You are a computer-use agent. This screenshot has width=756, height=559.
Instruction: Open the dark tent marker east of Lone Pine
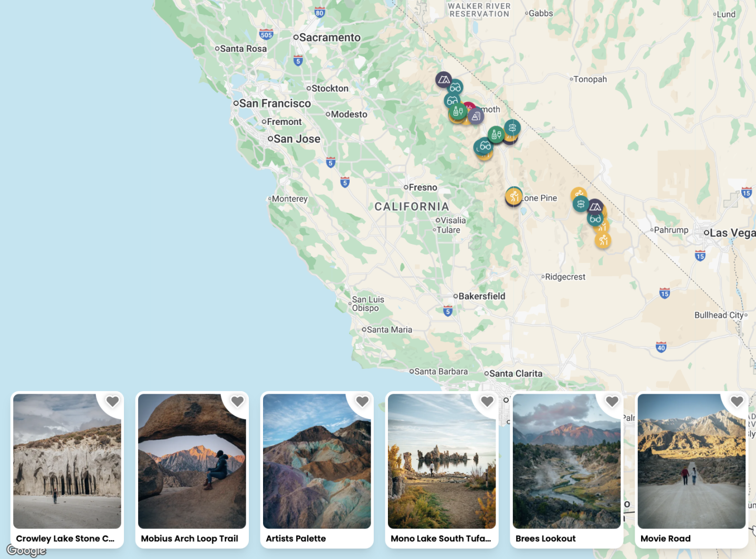point(595,207)
